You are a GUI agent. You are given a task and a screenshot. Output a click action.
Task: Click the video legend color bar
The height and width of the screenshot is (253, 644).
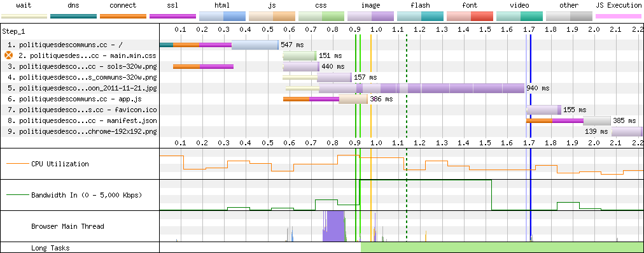click(519, 17)
